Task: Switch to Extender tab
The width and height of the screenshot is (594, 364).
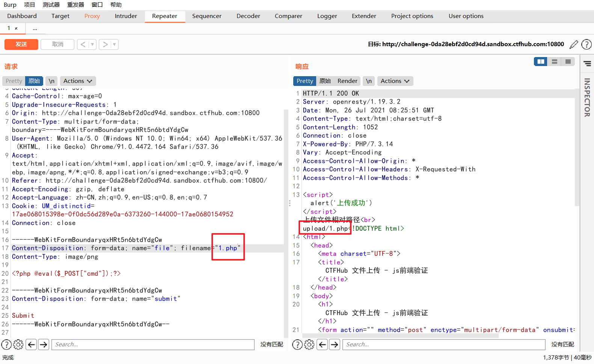Action: pos(364,16)
